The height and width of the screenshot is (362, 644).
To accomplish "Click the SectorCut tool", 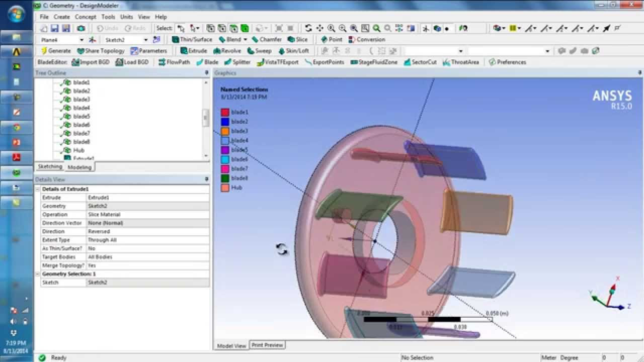I will 420,62.
